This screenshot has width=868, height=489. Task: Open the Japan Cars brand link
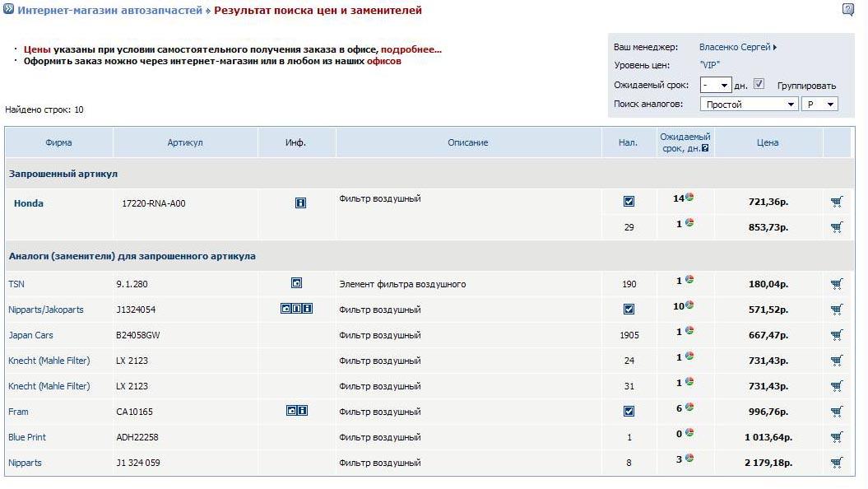coord(30,335)
